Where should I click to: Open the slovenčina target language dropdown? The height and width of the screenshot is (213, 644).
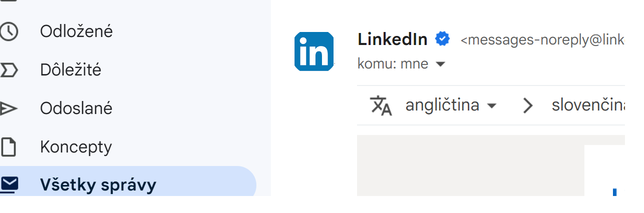(x=588, y=105)
